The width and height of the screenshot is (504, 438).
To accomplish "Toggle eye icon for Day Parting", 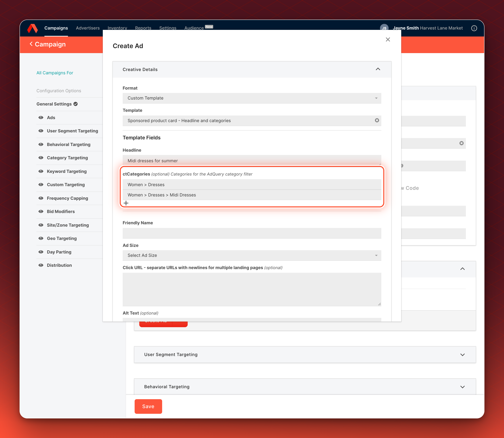I will [41, 252].
